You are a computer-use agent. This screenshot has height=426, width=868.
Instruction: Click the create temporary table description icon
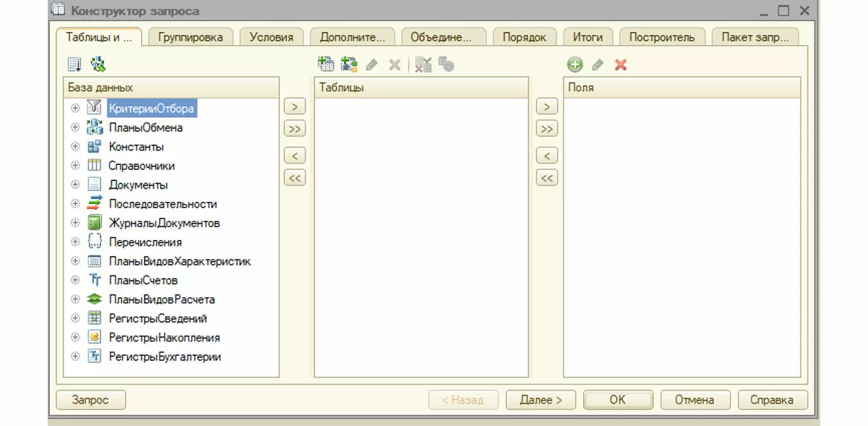[x=349, y=64]
